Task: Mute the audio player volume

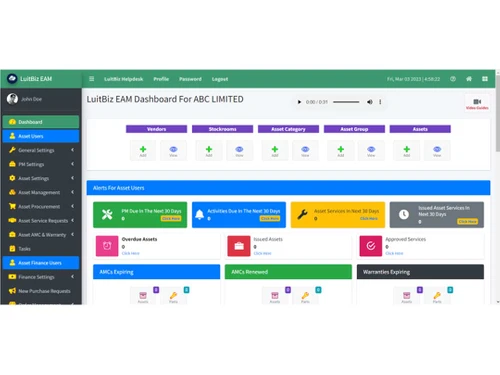Action: (x=370, y=102)
